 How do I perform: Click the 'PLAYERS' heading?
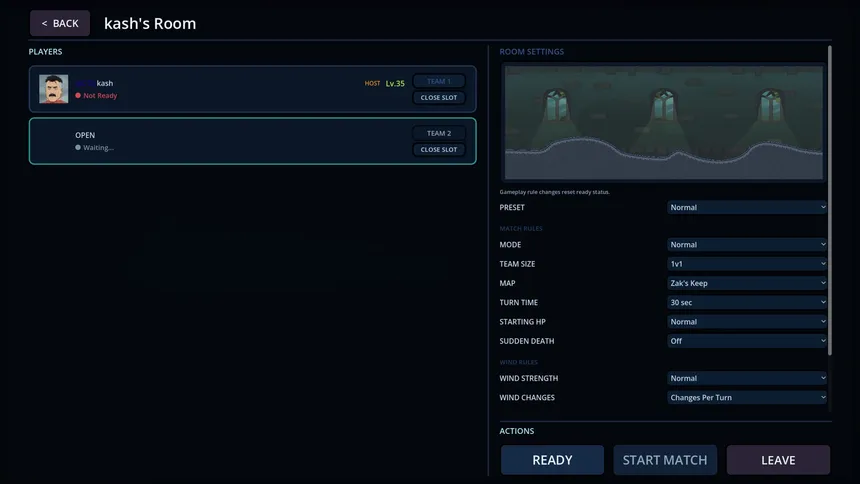[46, 52]
